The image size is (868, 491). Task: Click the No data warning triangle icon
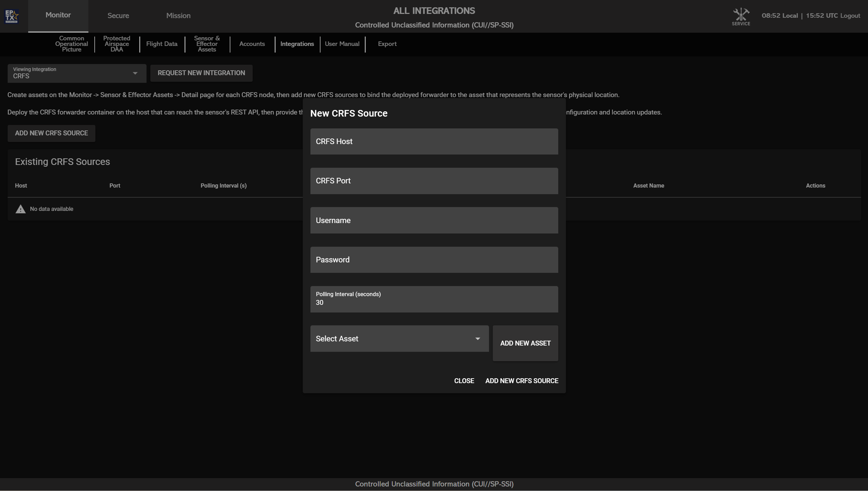pos(21,209)
